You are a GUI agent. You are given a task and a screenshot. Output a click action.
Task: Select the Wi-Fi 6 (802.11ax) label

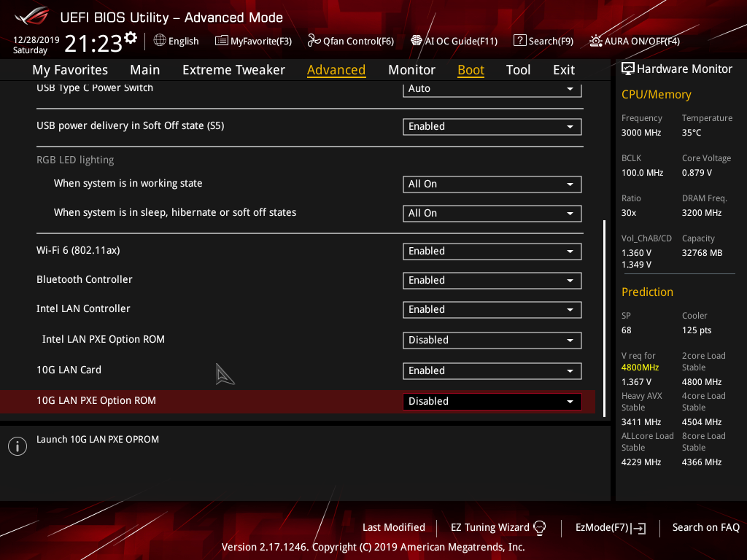coord(78,251)
